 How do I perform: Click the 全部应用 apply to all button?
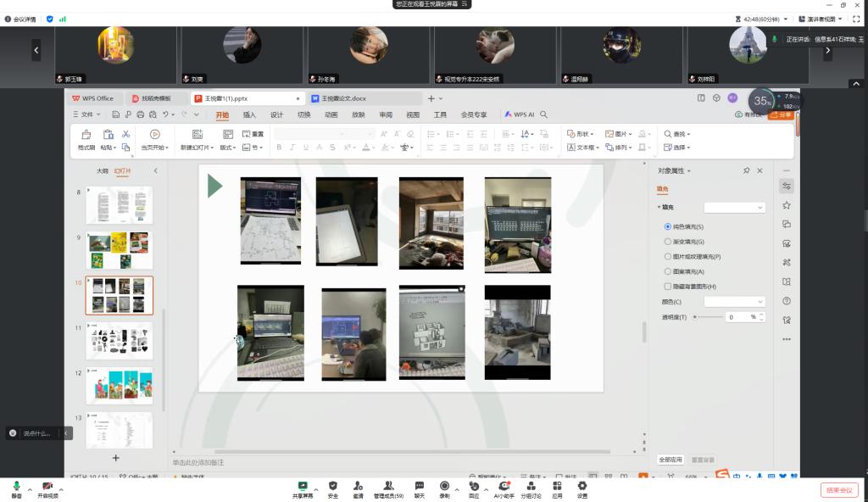670,460
